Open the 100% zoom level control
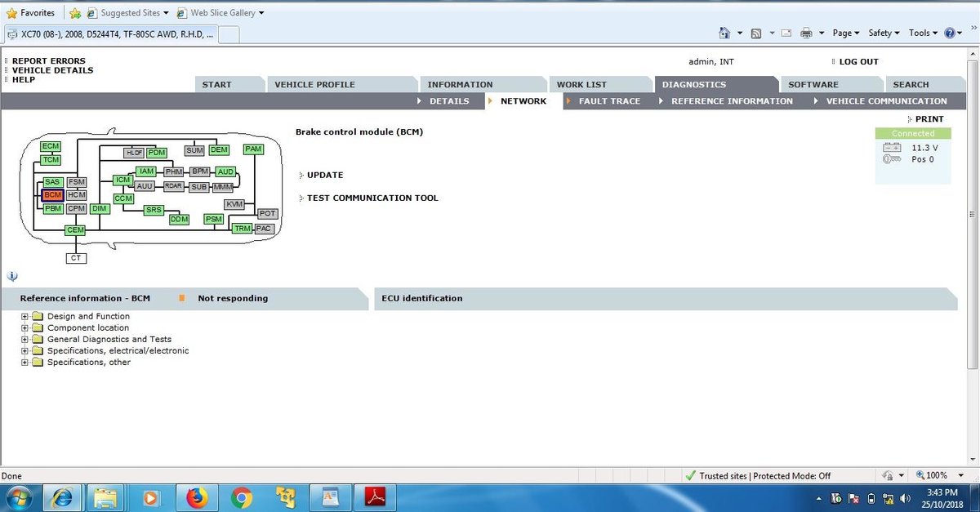Viewport: 980px width, 512px height. coord(938,475)
